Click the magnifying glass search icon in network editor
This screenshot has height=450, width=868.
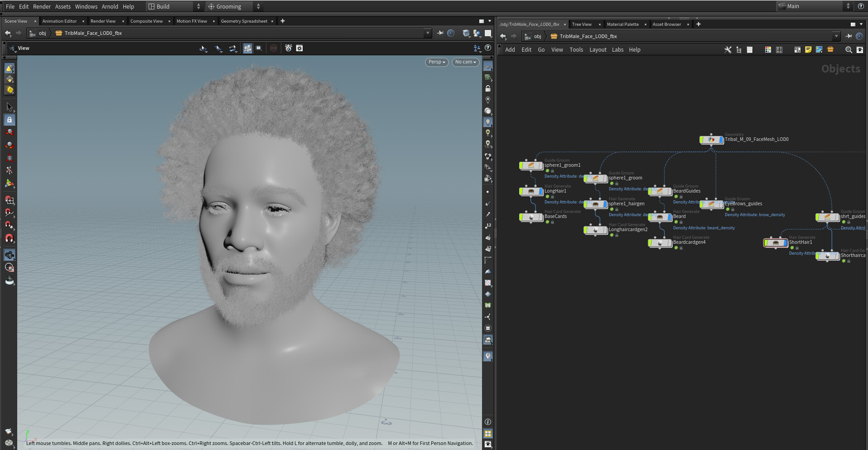[848, 50]
